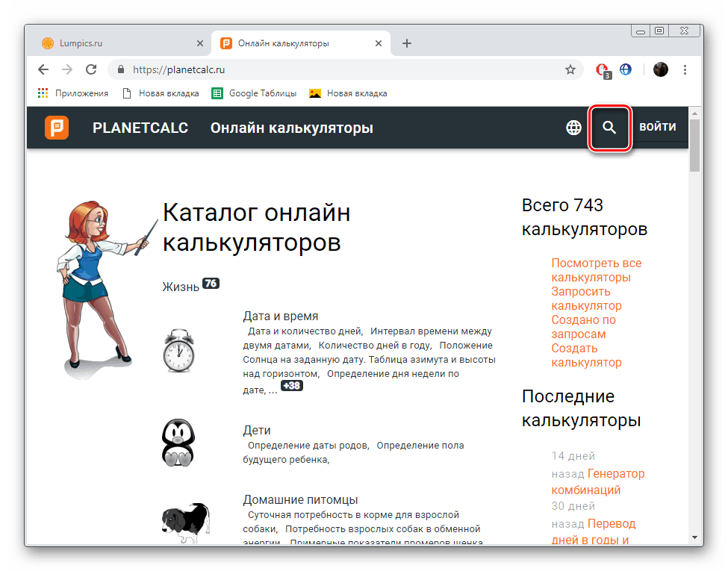Click the user profile avatar icon
Screen dimensions: 728x571
coord(661,69)
